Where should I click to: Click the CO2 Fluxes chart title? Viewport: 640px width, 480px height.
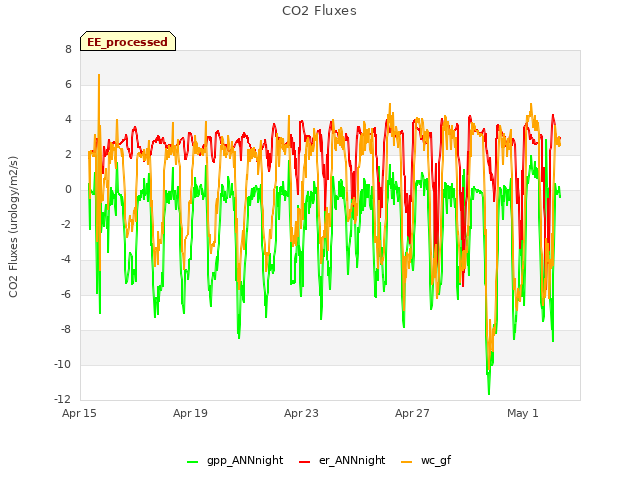click(319, 11)
